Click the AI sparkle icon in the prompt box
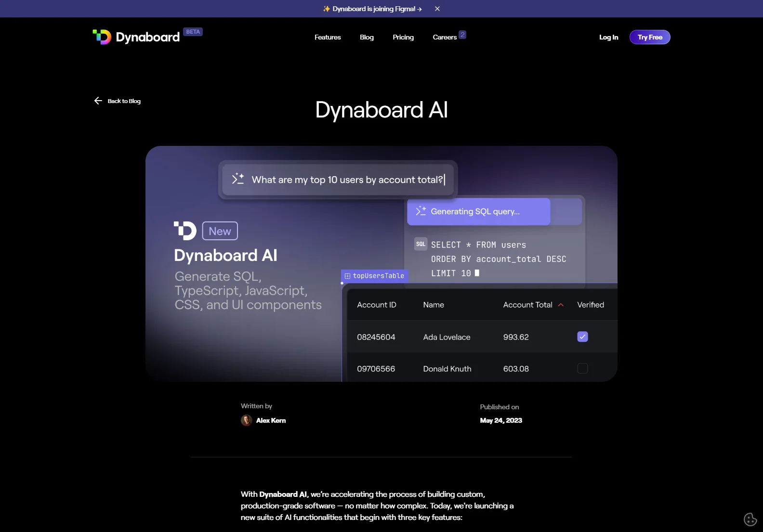The width and height of the screenshot is (763, 532). pos(238,179)
